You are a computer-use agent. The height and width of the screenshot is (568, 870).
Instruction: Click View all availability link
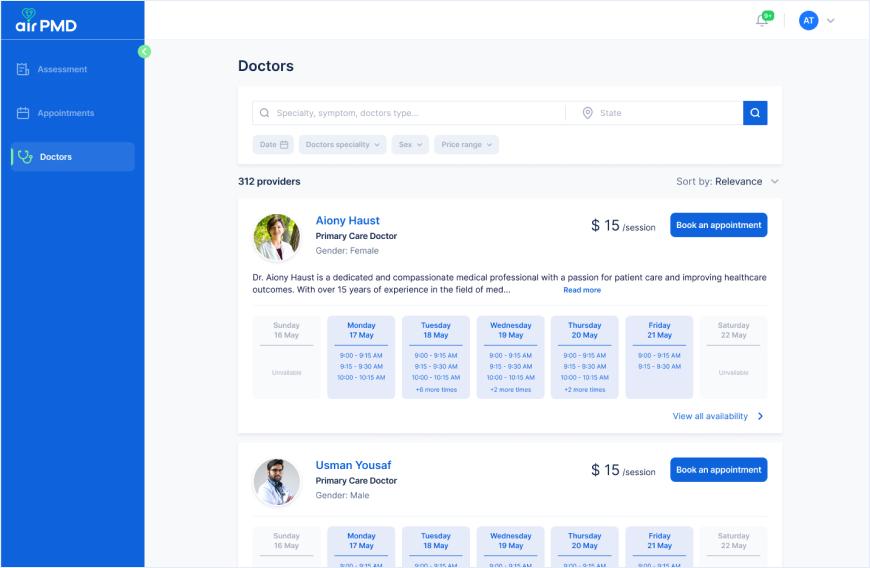710,416
